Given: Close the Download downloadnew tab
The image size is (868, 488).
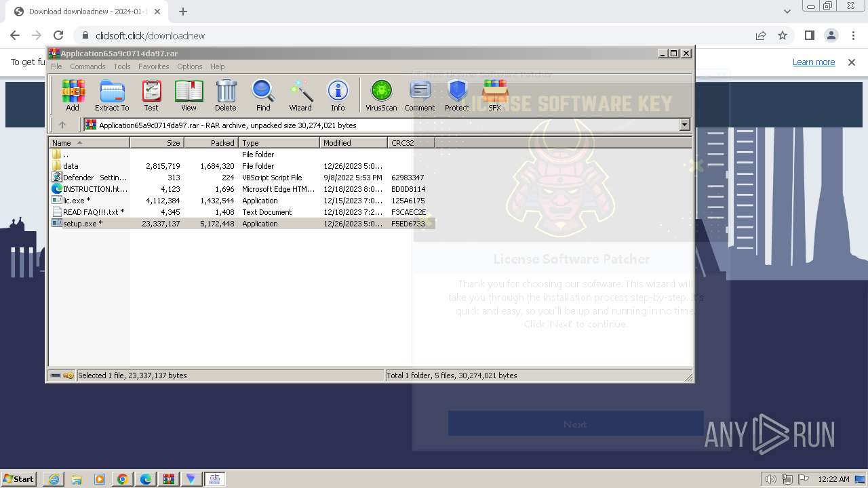Looking at the screenshot, I should (157, 12).
